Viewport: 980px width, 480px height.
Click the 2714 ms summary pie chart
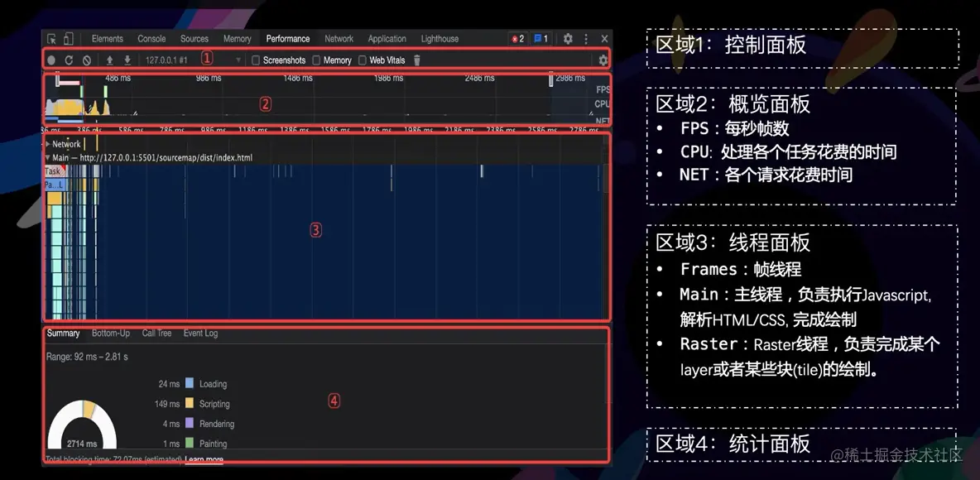(x=83, y=424)
